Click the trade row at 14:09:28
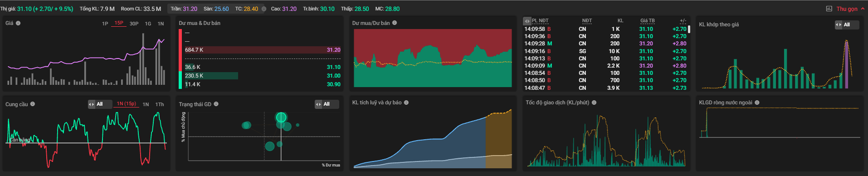 (x=605, y=44)
